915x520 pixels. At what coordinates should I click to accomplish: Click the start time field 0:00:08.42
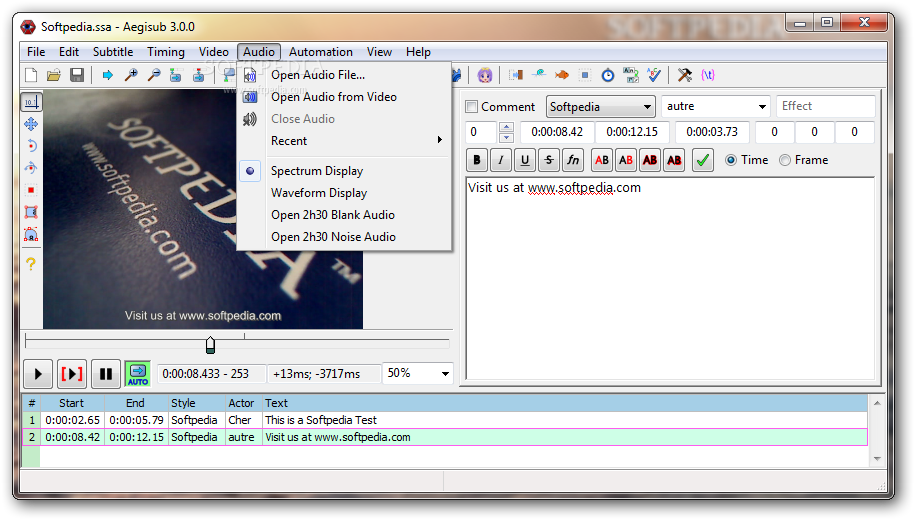[x=557, y=132]
